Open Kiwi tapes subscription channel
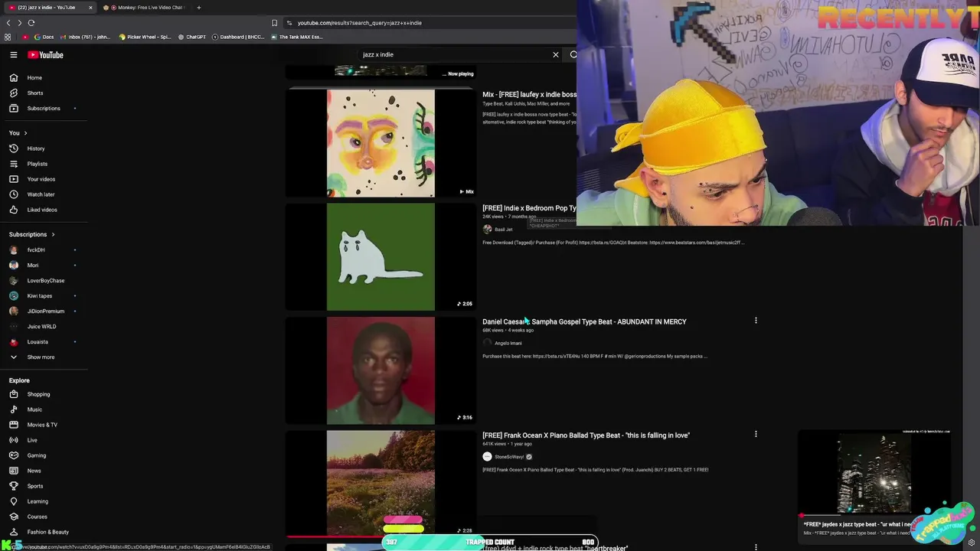980x551 pixels. tap(39, 296)
